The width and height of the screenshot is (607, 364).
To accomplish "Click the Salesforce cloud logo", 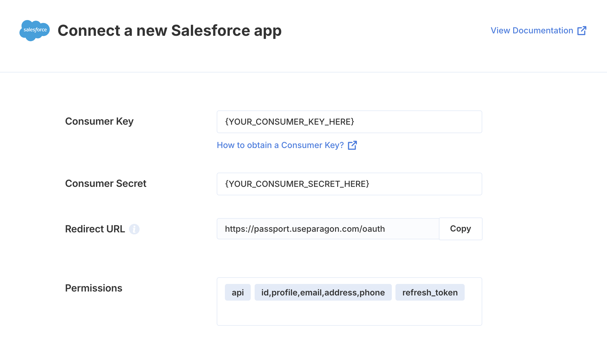I will [x=35, y=30].
